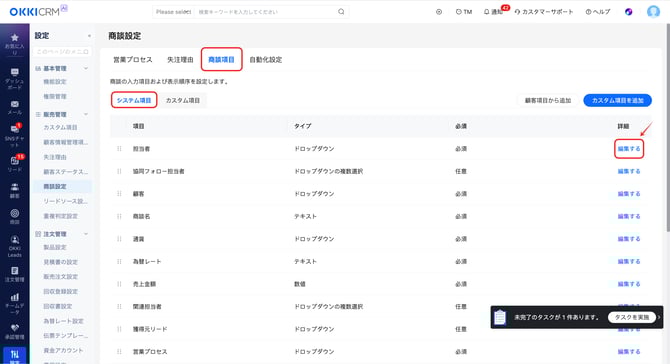Screen dimensions: 670x364
Task: Switch to 自動化設定 tab
Action: pos(266,59)
